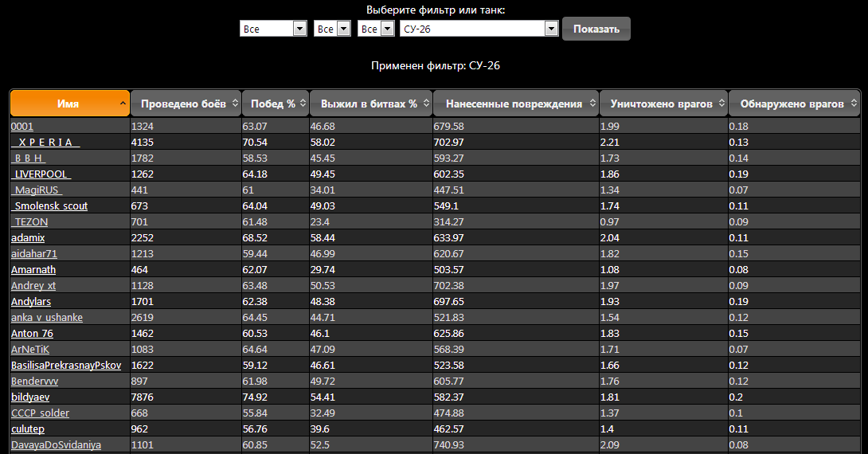Viewport: 868px width, 454px height.
Task: Open the СУ-26 tank dropdown
Action: (550, 29)
